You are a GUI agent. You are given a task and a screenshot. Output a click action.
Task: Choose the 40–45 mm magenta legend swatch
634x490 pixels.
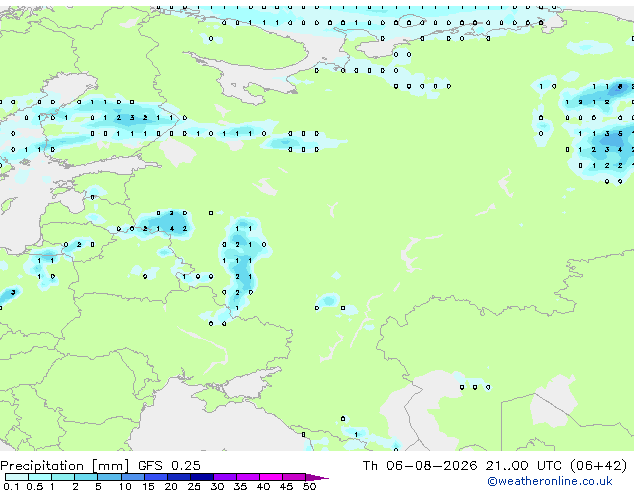pyautogui.click(x=271, y=477)
